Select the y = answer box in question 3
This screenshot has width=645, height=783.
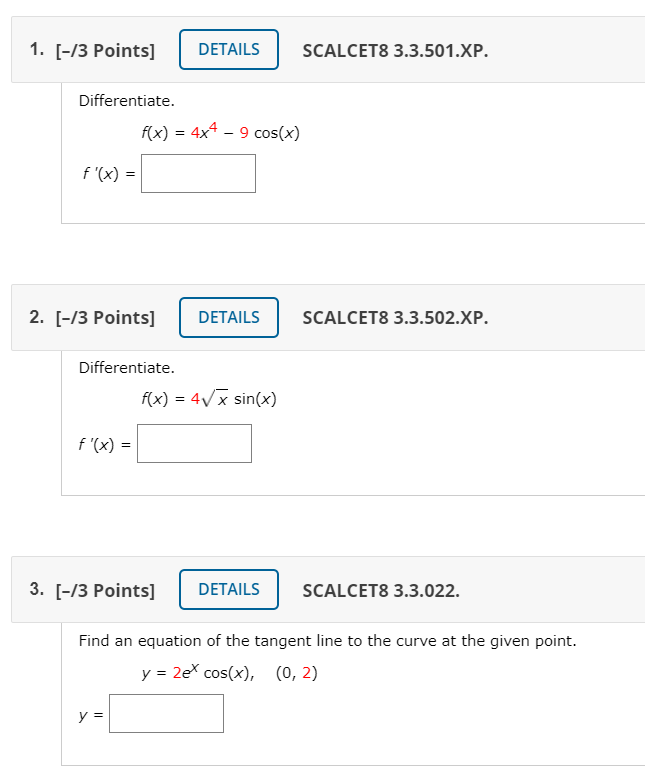click(x=166, y=714)
